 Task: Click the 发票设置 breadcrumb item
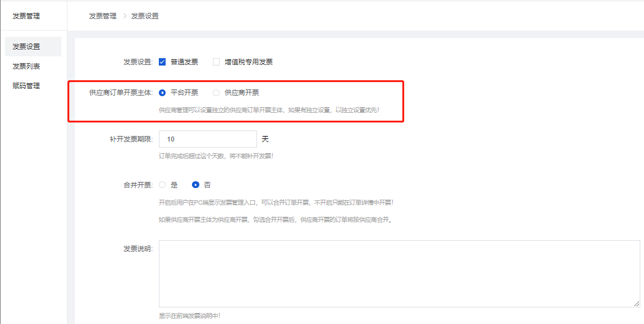click(x=145, y=16)
